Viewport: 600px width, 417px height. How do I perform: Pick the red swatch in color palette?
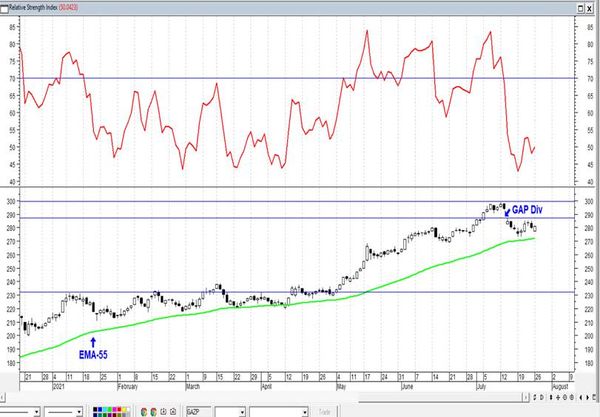pos(119,409)
